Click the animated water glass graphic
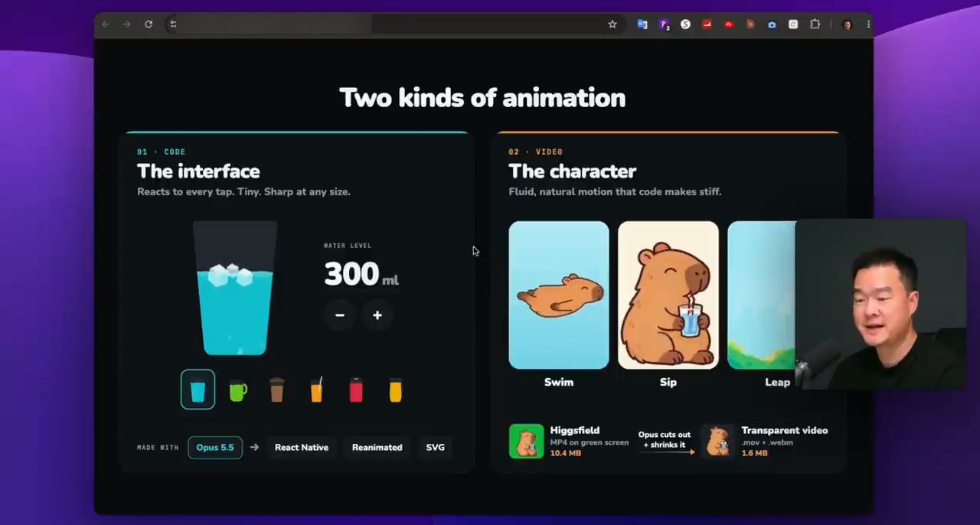This screenshot has width=980, height=525. pyautogui.click(x=235, y=289)
